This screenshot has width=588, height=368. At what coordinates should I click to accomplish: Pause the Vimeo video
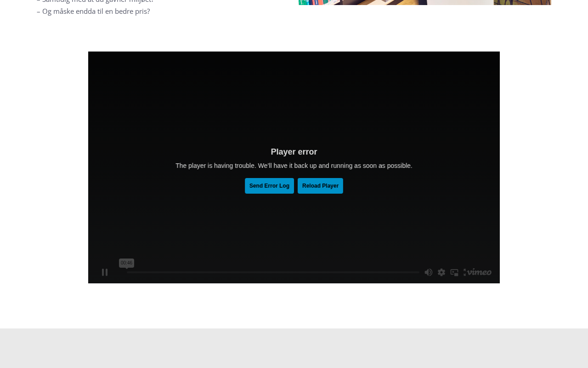pos(105,272)
